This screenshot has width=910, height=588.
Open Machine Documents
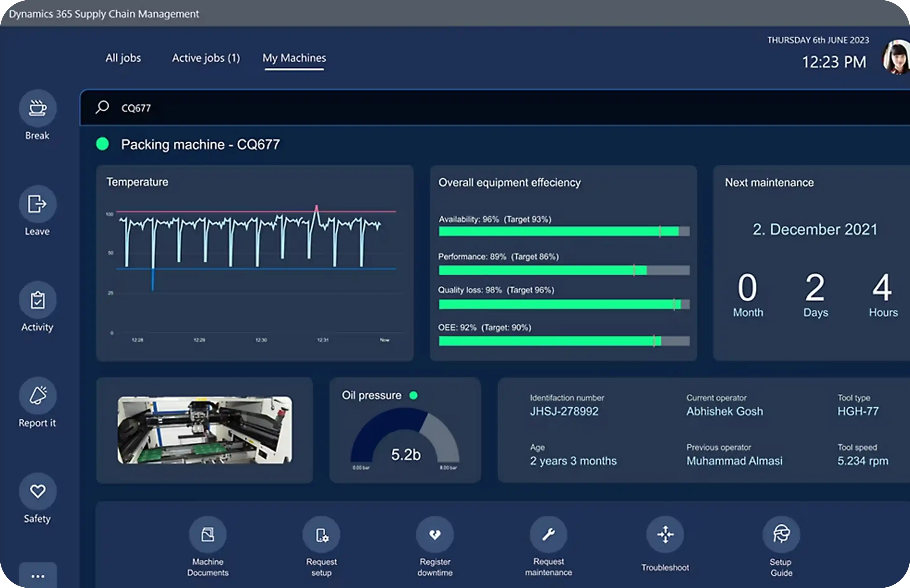pyautogui.click(x=208, y=534)
